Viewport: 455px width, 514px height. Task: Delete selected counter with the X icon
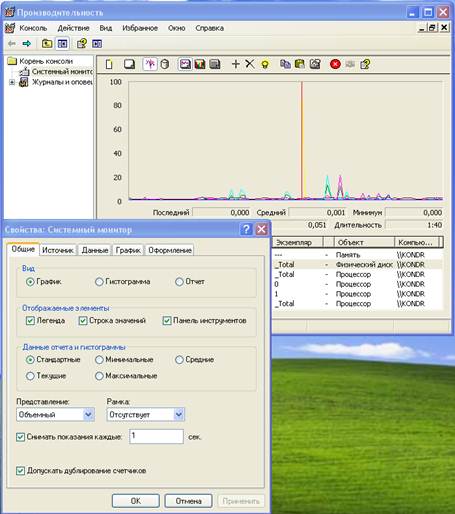click(x=250, y=64)
